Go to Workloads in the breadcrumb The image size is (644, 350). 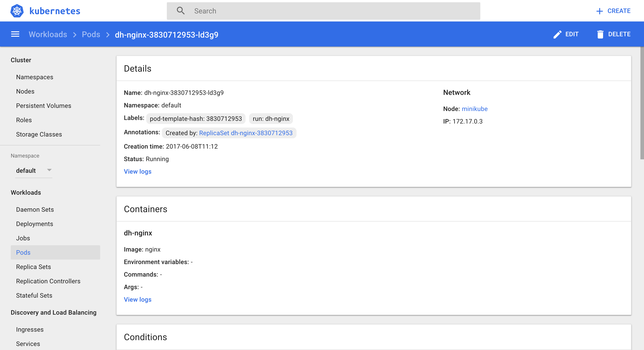[48, 34]
